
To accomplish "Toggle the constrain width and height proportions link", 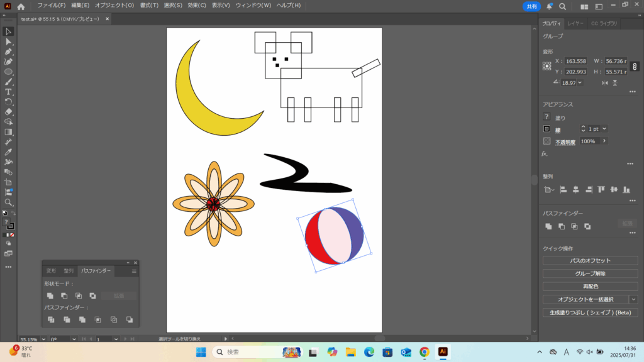I will tap(635, 66).
